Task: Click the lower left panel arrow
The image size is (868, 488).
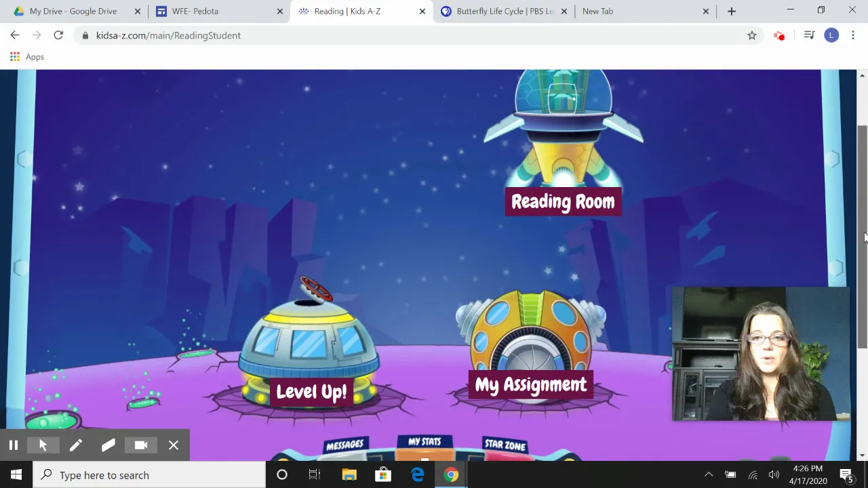Action: pos(22,268)
